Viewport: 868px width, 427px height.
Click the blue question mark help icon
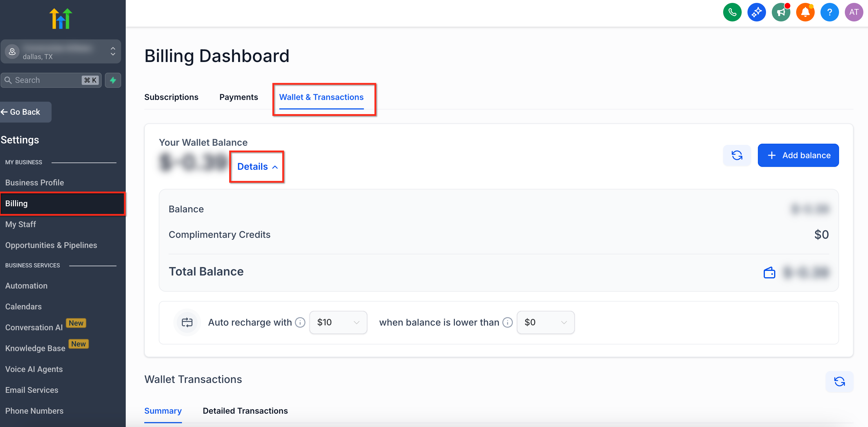[829, 12]
